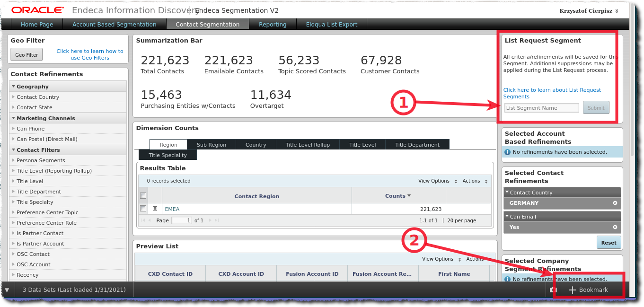
Task: Click the info icon in Selected Account Based Refinements
Action: [x=508, y=152]
